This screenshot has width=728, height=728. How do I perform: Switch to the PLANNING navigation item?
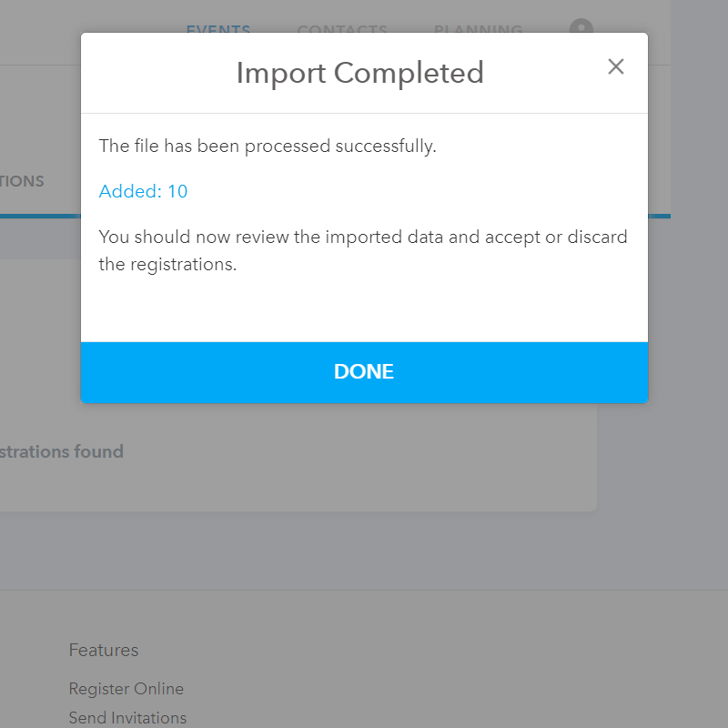[479, 29]
